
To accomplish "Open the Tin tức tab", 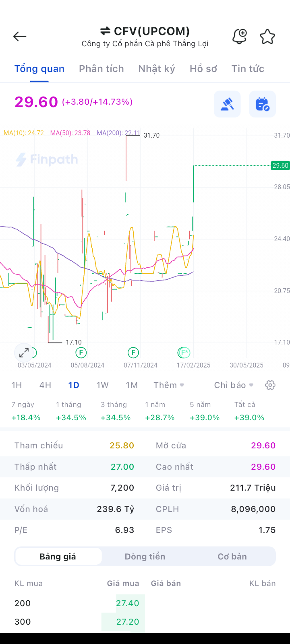I will coord(248,69).
